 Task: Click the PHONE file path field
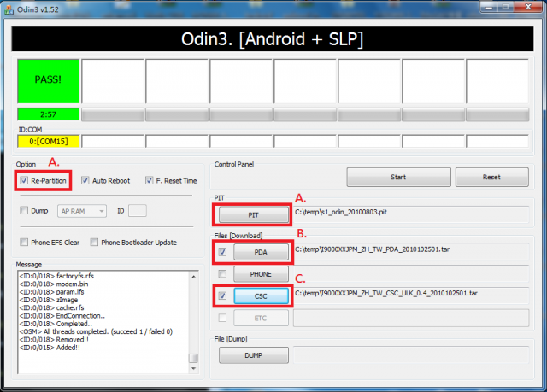411,272
